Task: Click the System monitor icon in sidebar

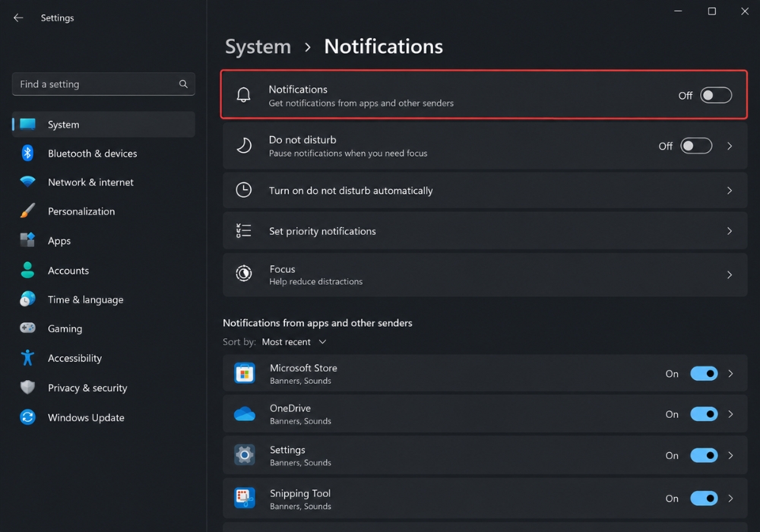Action: point(27,124)
